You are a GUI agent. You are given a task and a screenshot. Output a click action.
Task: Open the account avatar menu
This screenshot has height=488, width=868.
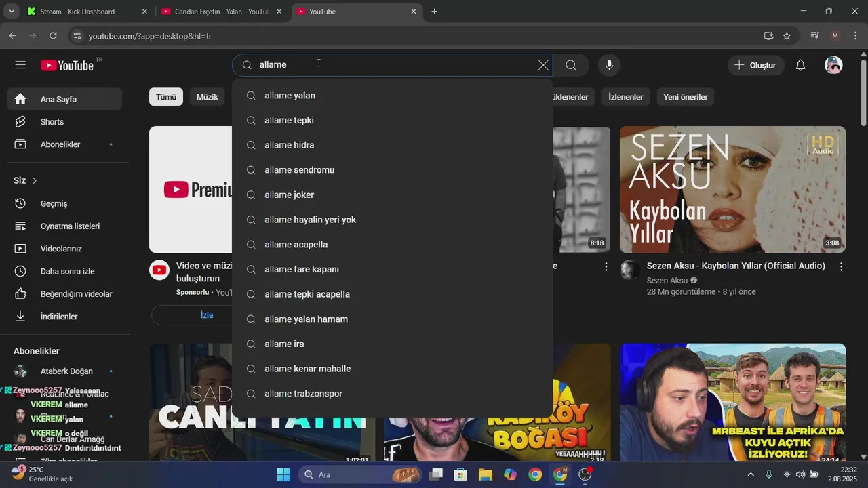(833, 65)
